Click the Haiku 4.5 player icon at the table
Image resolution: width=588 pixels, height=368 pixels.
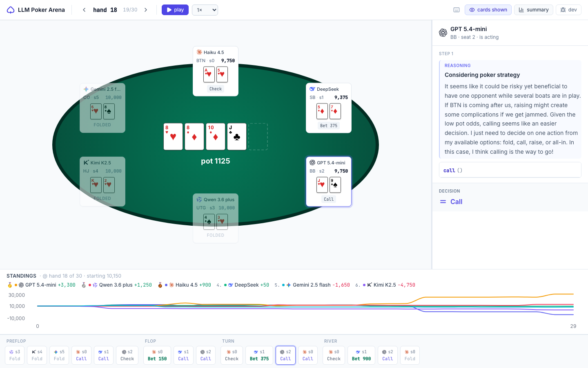point(199,52)
